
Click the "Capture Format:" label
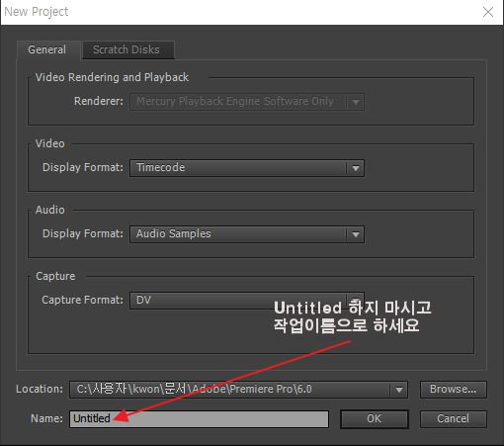click(x=82, y=300)
